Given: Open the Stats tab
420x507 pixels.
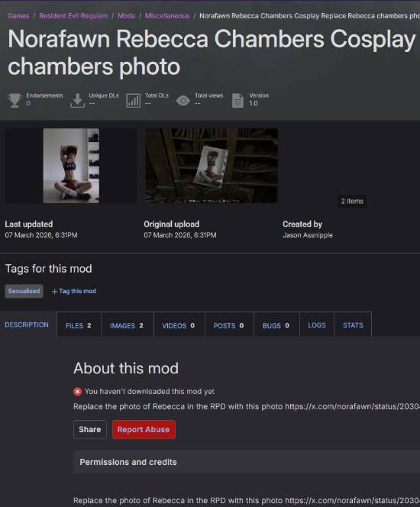Looking at the screenshot, I should point(353,325).
